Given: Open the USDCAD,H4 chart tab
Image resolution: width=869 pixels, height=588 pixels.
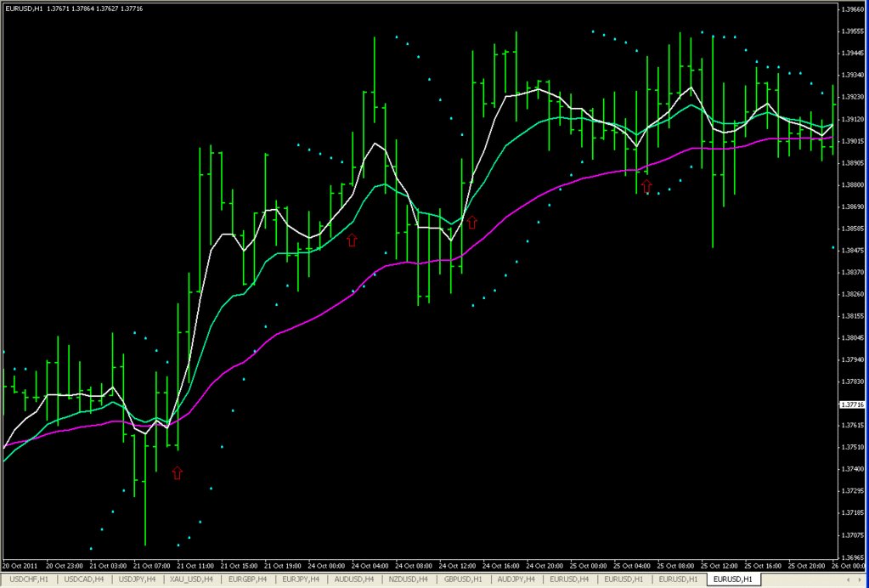Looking at the screenshot, I should [x=84, y=580].
